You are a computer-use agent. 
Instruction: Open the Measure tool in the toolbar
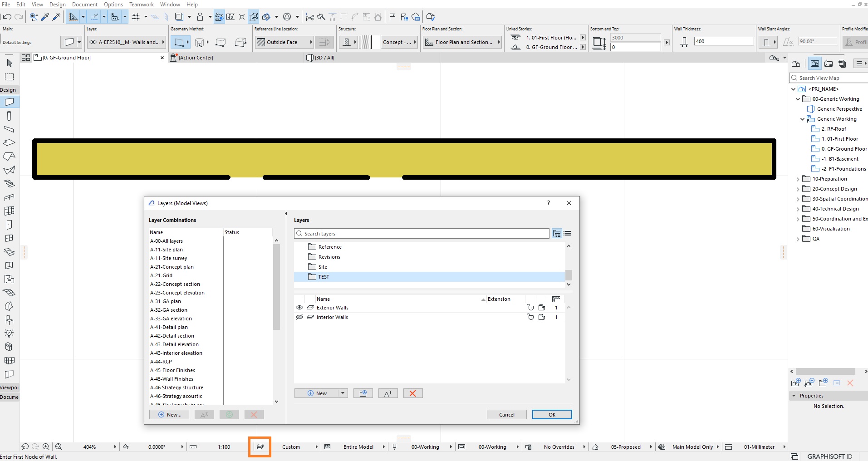(230, 17)
